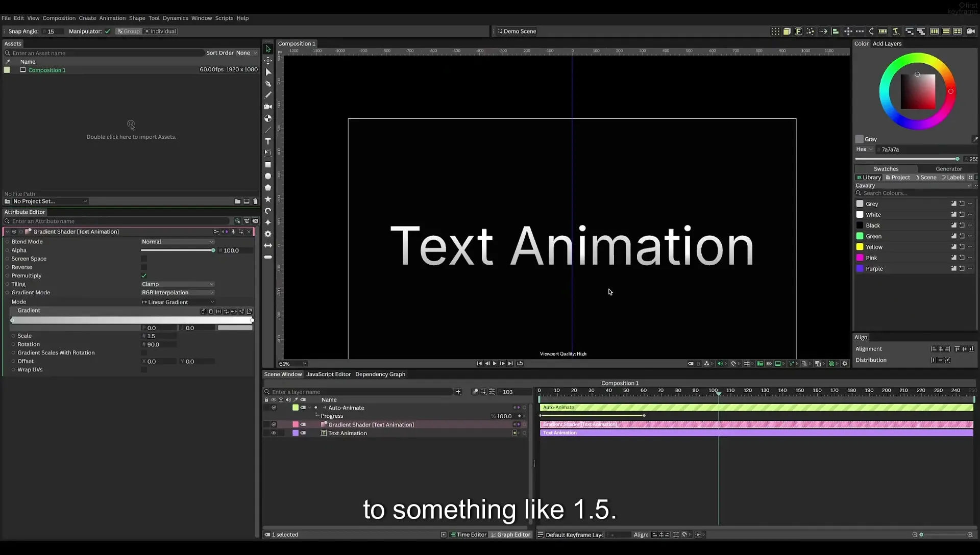Click the Select arrow tool
Screen dimensions: 980x555
tap(268, 49)
